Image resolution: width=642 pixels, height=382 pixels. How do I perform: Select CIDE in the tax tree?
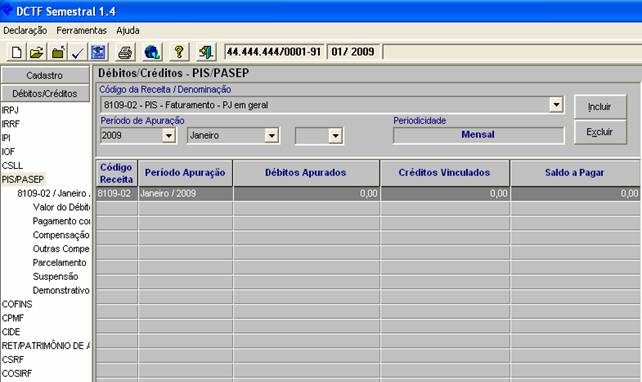click(x=11, y=332)
